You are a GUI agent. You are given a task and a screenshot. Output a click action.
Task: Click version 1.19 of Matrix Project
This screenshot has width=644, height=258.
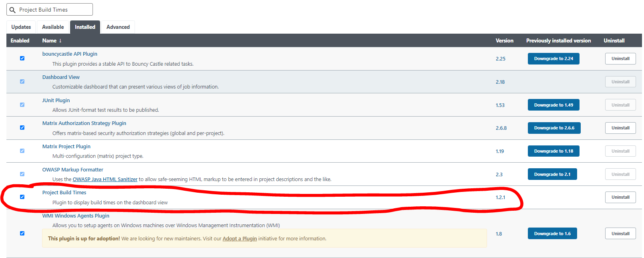[500, 151]
